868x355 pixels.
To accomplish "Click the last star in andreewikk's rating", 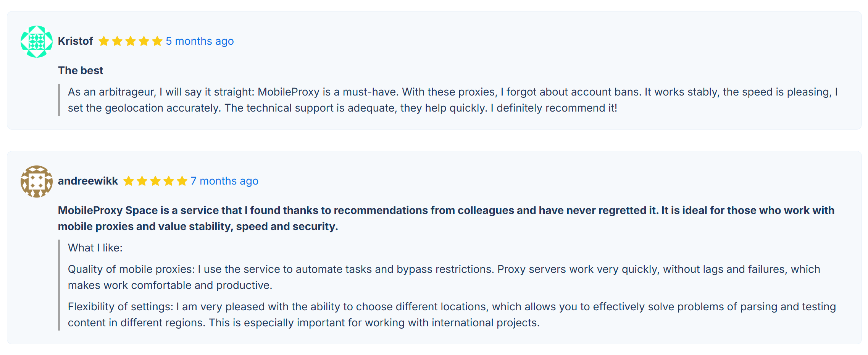I will [182, 181].
